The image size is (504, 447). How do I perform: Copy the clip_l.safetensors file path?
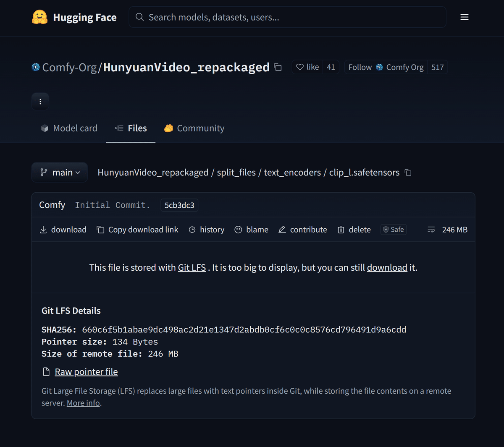click(408, 173)
